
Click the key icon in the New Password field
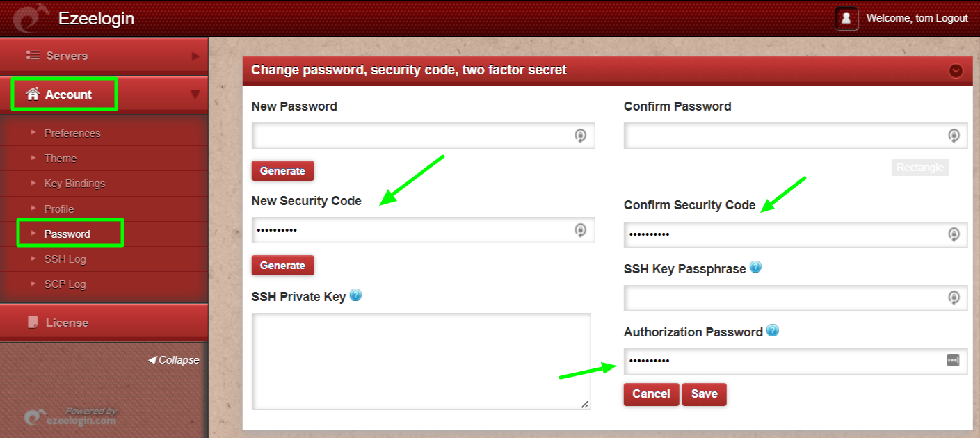[580, 136]
